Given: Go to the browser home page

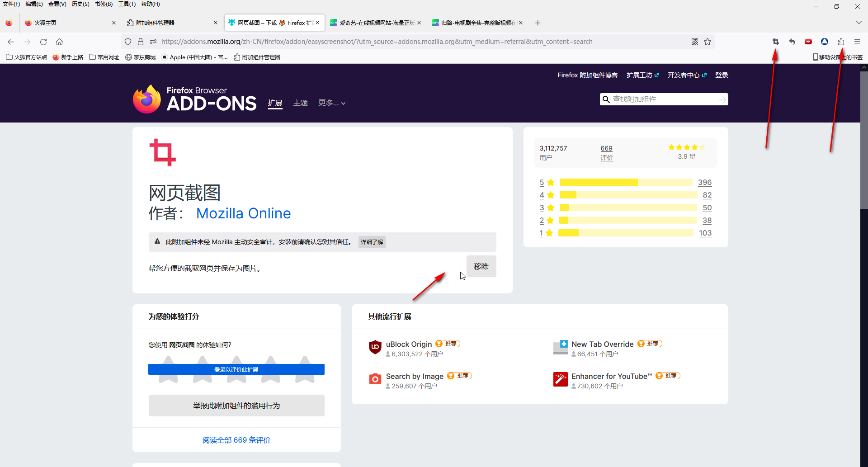Looking at the screenshot, I should (x=59, y=42).
